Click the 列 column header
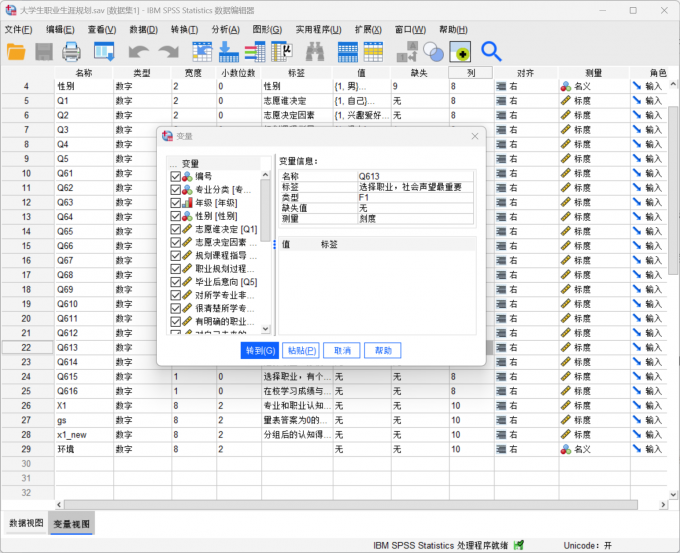 point(471,73)
